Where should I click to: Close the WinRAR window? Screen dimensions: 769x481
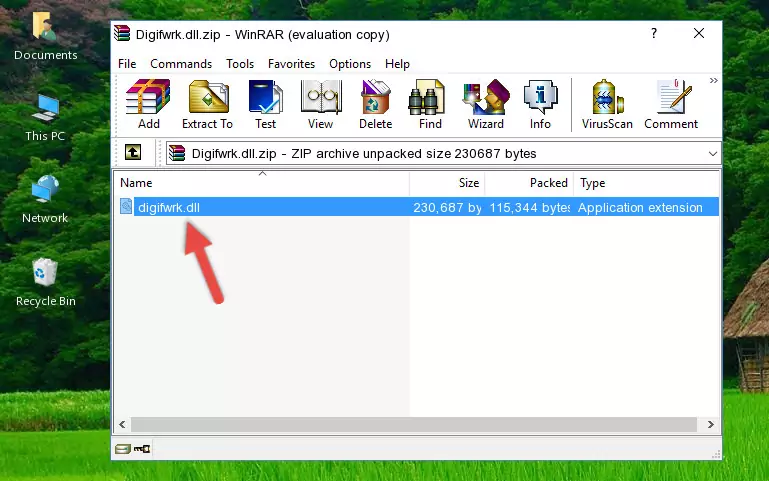click(x=699, y=33)
